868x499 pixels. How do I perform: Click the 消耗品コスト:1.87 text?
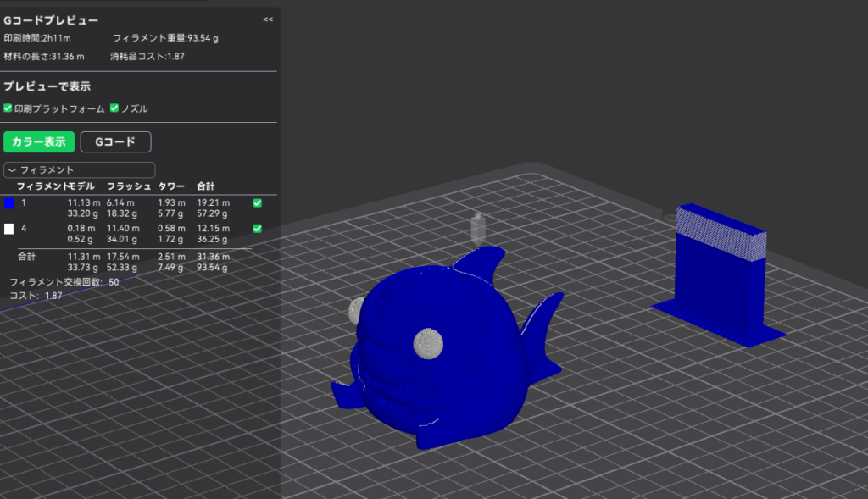(147, 57)
